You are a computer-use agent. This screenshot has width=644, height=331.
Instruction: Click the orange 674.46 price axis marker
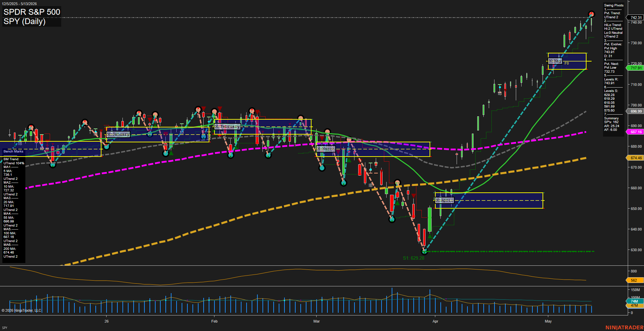[636, 158]
